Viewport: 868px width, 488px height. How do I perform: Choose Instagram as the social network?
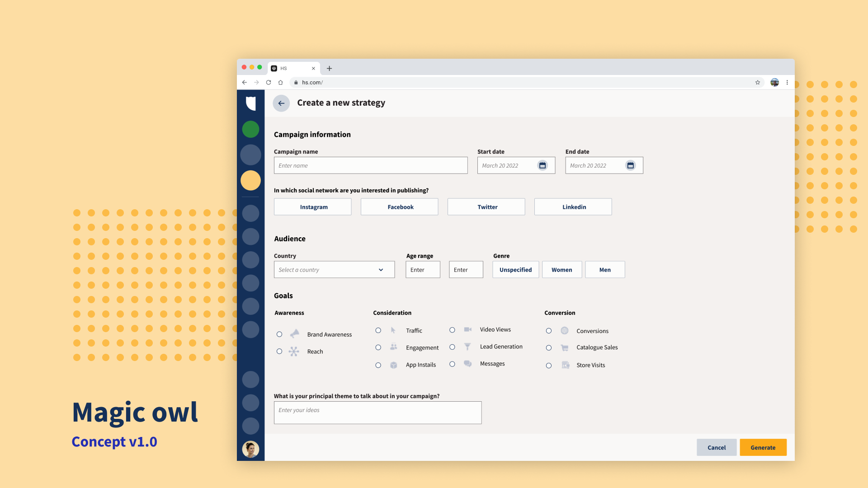pyautogui.click(x=313, y=207)
